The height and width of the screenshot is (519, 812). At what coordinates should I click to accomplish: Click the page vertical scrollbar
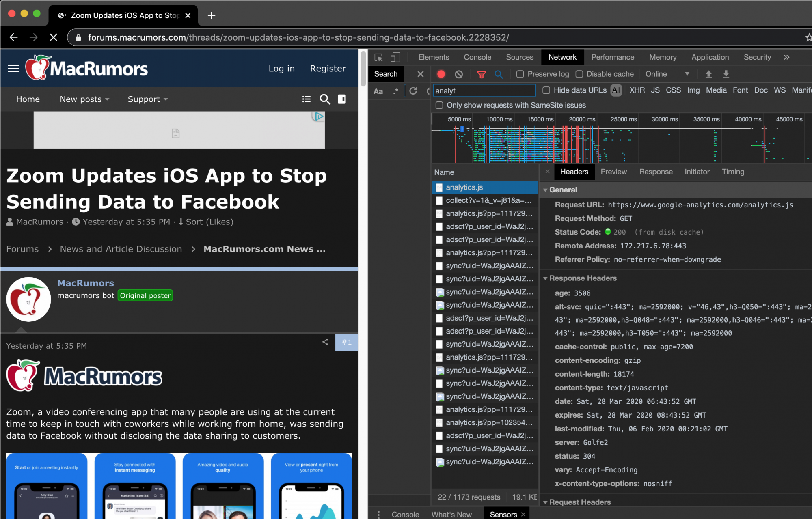(x=363, y=68)
